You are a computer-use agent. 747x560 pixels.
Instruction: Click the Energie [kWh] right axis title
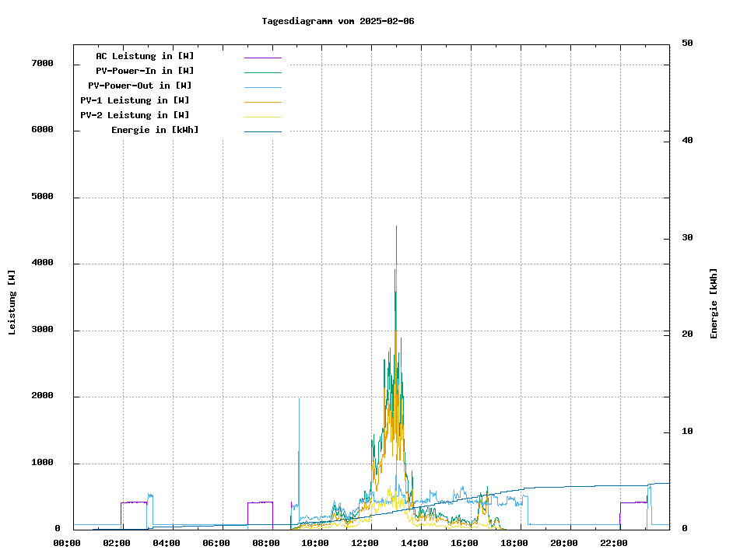[714, 303]
